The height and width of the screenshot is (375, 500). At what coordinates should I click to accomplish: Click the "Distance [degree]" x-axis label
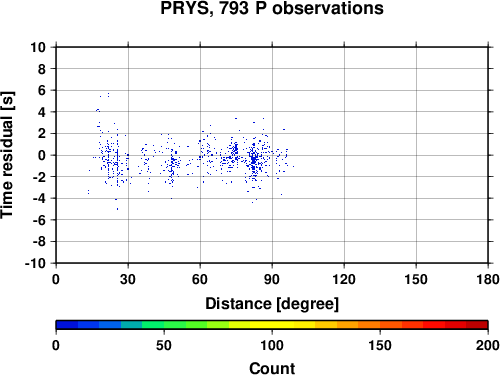272,304
